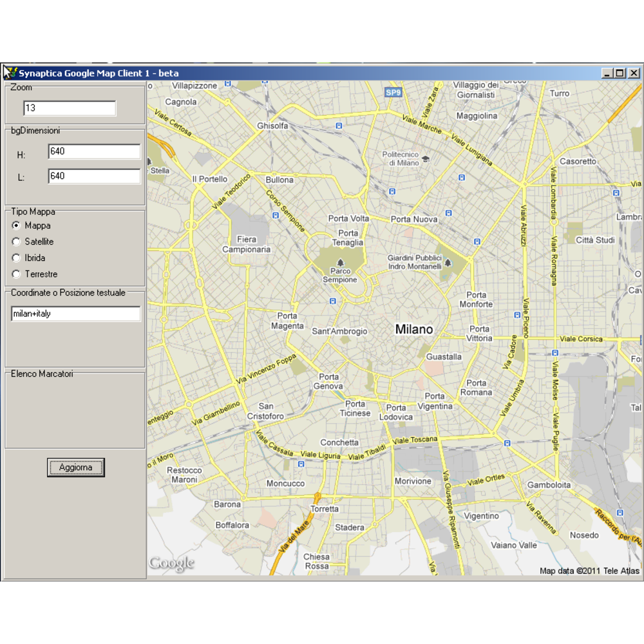The height and width of the screenshot is (644, 644).
Task: Click the Parco Sempione tree icon
Action: coord(339,261)
